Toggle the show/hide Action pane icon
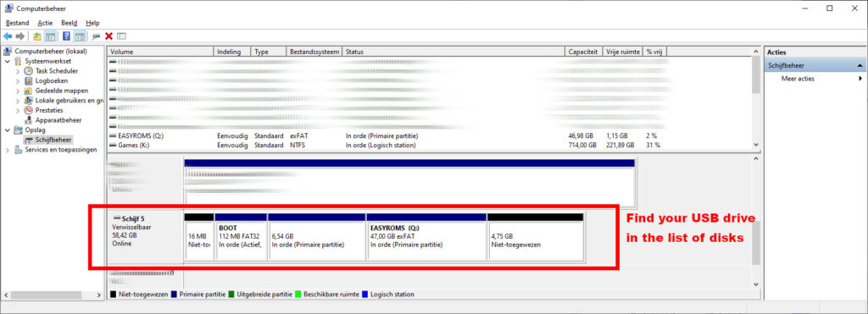 click(79, 36)
